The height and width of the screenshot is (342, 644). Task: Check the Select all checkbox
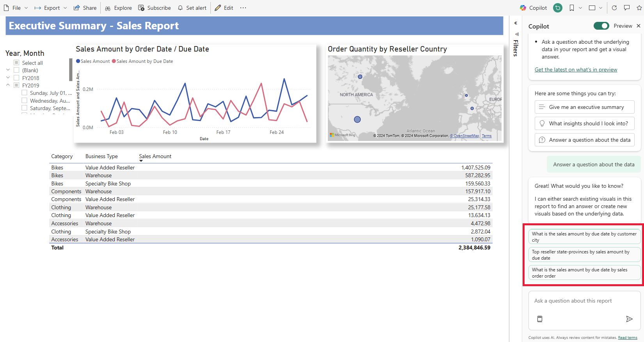point(16,62)
